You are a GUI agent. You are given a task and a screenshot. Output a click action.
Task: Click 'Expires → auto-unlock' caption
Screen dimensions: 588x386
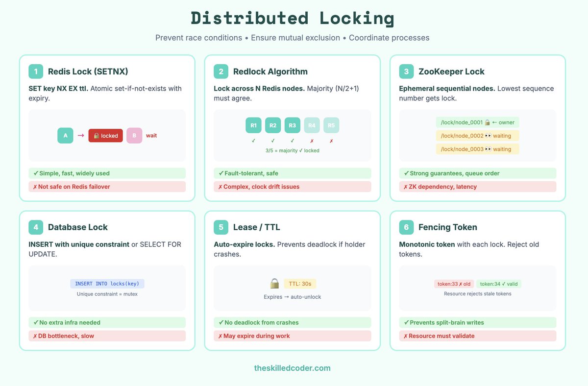point(293,297)
